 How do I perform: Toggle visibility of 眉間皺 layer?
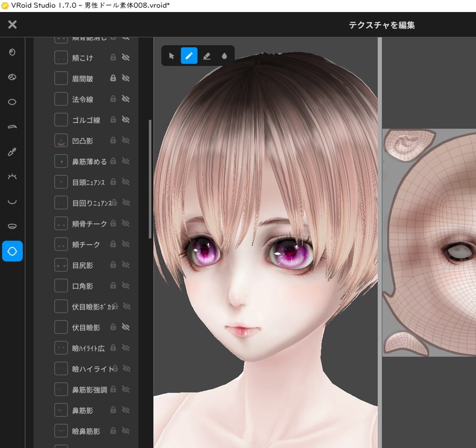126,78
